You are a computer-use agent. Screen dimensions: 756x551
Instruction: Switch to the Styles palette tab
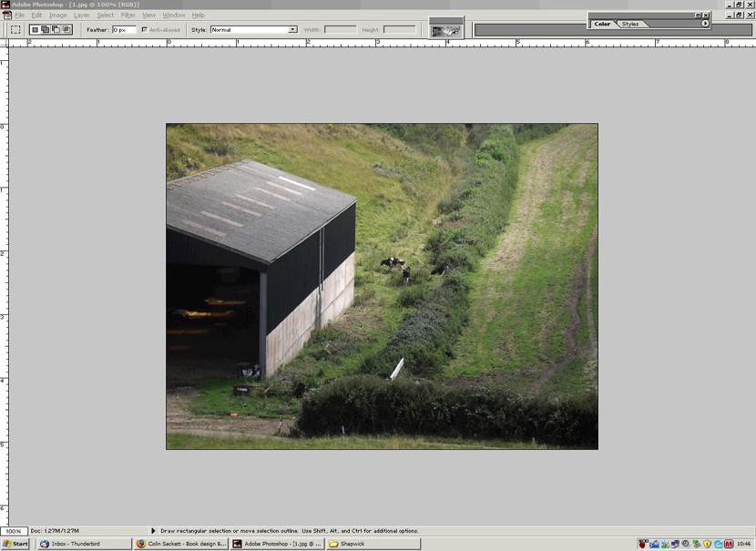coord(630,24)
